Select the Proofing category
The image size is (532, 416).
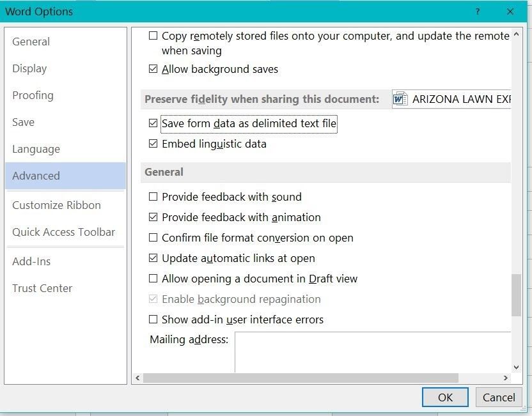pyautogui.click(x=33, y=95)
